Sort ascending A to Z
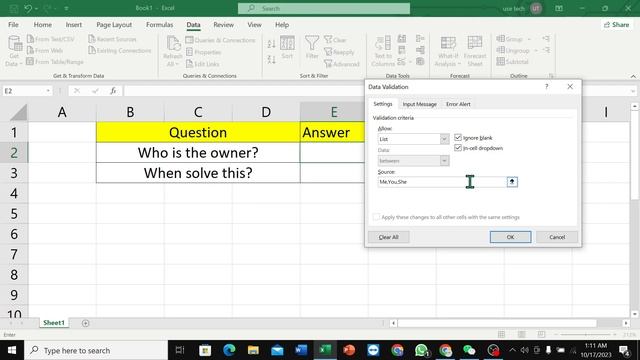Screen dimensions: 640x360 pyautogui.click(x=271, y=44)
